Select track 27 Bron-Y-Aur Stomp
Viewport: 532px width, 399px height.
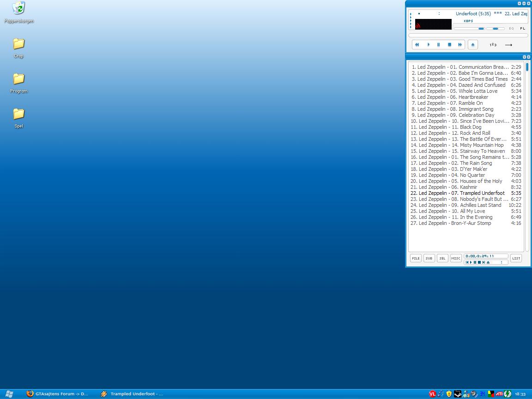tap(466, 223)
